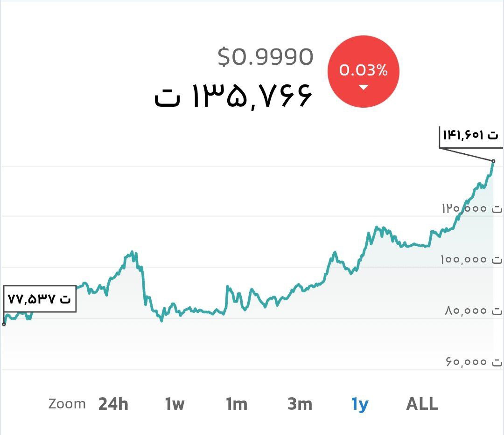Click the ۱۴۱,۶۰۱ price callout label

470,136
